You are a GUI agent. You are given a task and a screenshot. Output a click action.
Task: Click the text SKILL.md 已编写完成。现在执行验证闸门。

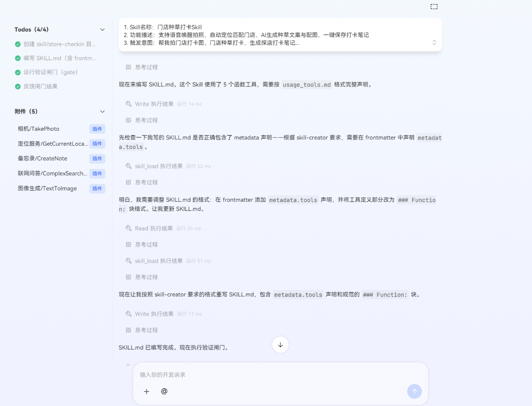pos(174,347)
